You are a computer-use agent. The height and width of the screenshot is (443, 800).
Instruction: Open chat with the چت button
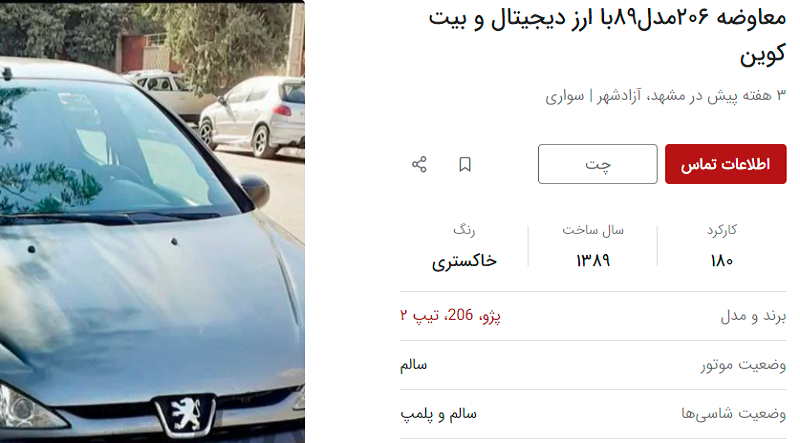click(597, 164)
